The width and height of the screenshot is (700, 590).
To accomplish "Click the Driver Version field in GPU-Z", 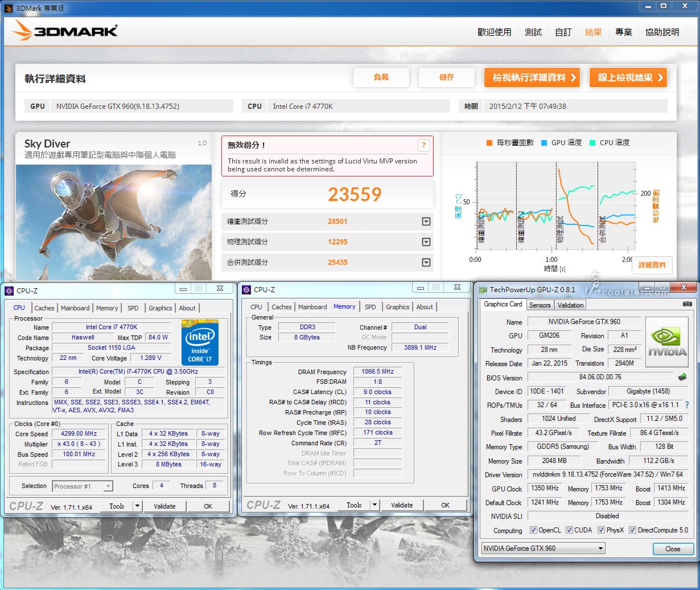I will (607, 474).
